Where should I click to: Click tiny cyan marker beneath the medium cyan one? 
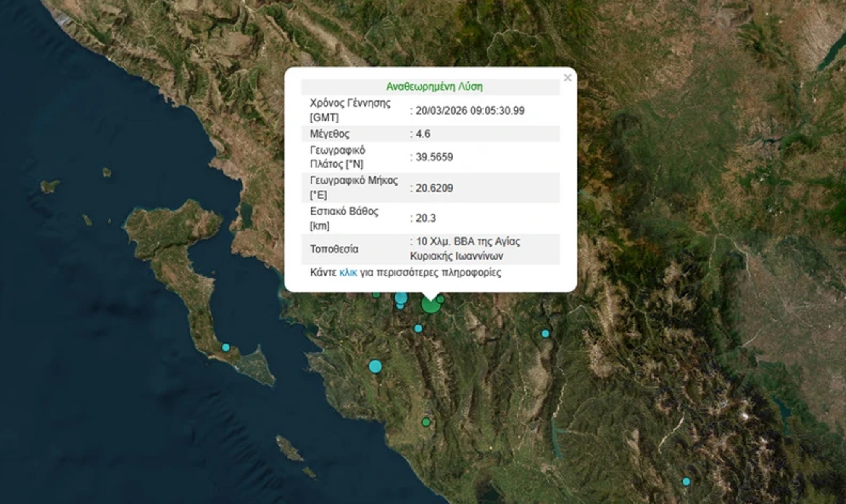400,306
